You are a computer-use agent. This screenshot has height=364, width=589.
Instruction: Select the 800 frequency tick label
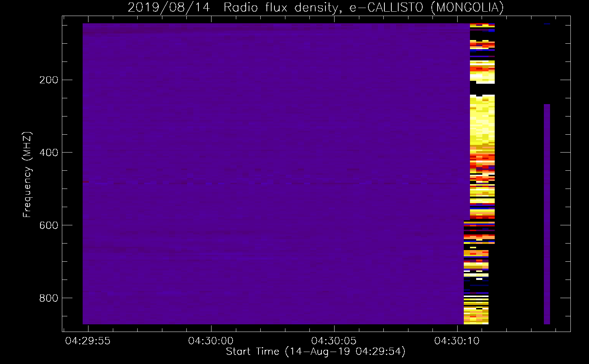coord(49,298)
